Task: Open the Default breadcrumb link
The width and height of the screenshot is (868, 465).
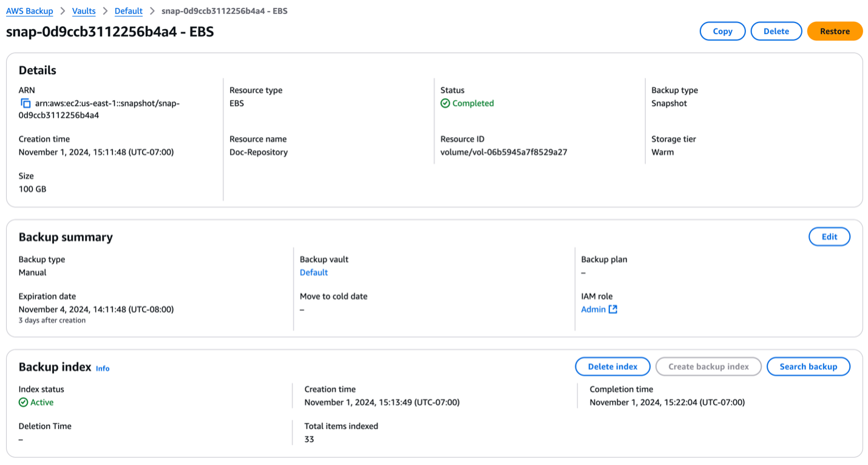Action: pyautogui.click(x=129, y=11)
